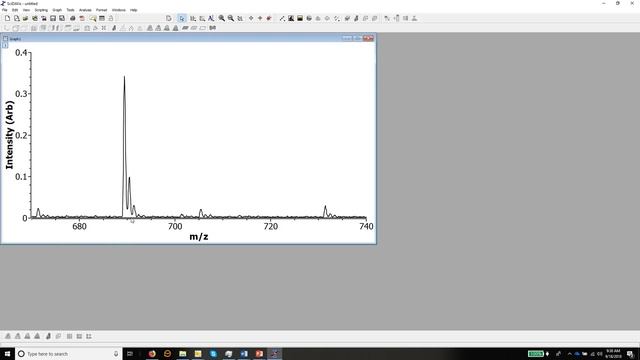This screenshot has height=360, width=640.
Task: Open the Windows menu
Action: [x=119, y=10]
